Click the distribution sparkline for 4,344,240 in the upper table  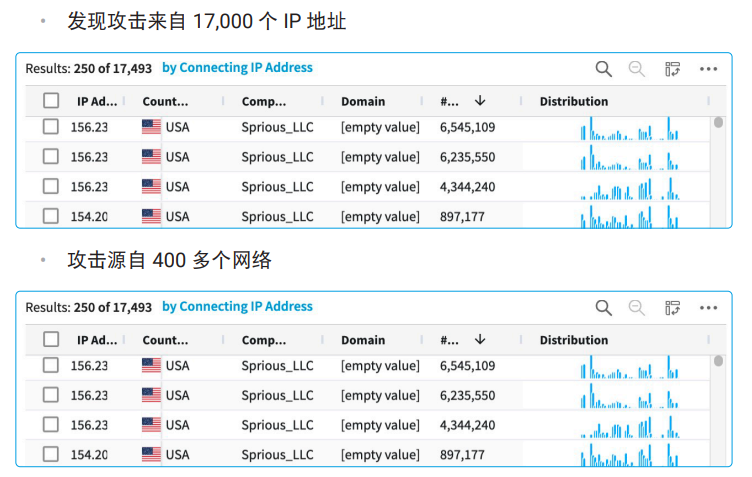tap(630, 188)
